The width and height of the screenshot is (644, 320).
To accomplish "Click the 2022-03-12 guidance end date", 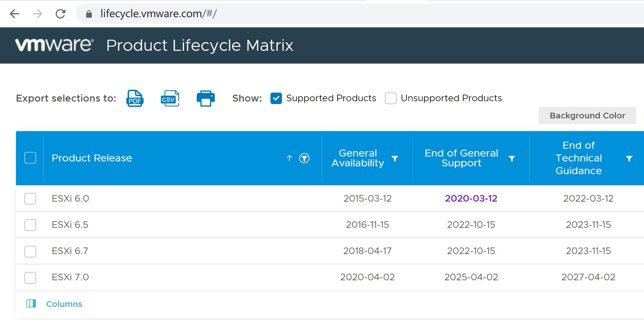I will click(x=588, y=198).
